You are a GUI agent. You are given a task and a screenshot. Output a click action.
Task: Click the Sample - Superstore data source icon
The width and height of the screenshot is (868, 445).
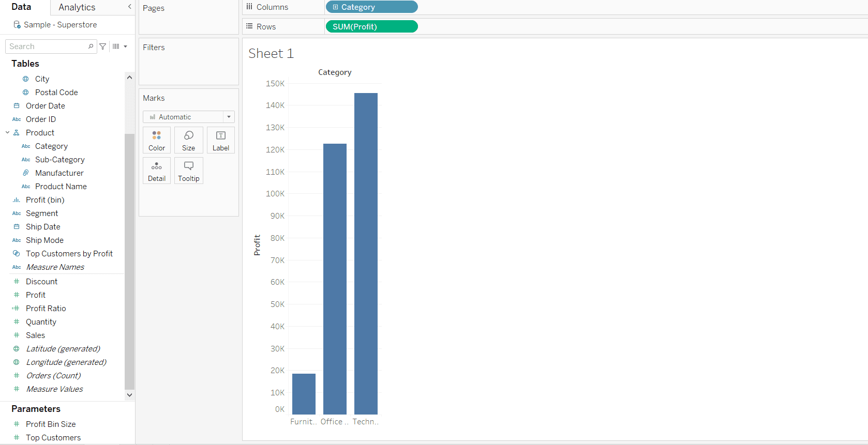17,25
